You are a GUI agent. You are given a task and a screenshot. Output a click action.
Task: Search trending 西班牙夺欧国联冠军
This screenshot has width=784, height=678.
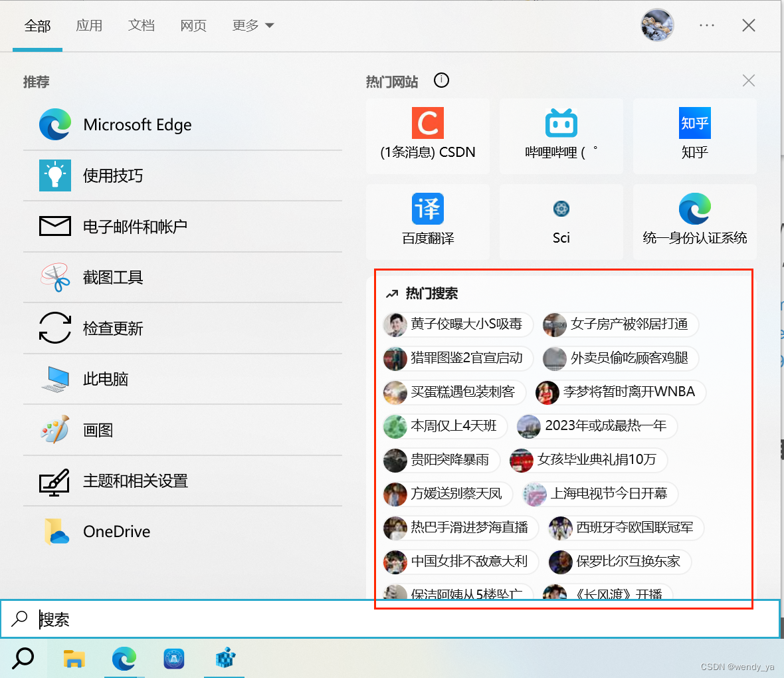pyautogui.click(x=626, y=528)
